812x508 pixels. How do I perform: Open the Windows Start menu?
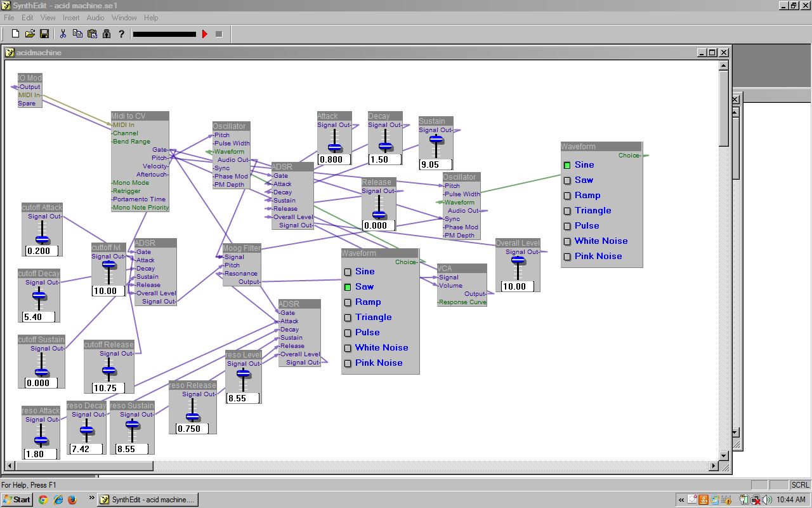(x=17, y=500)
